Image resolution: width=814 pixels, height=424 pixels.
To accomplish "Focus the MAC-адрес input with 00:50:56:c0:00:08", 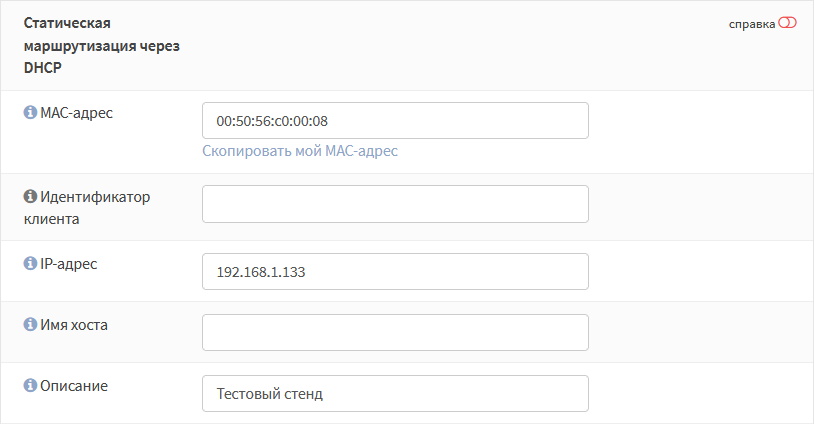I will pyautogui.click(x=395, y=120).
